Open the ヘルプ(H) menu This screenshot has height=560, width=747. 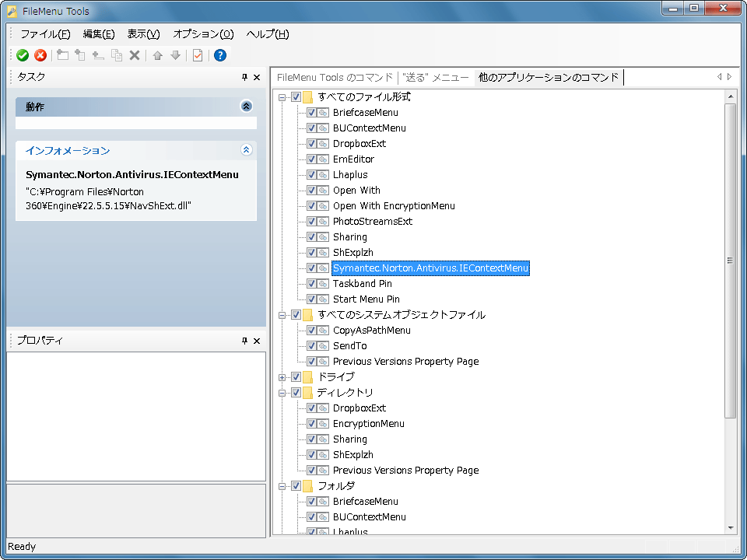pyautogui.click(x=268, y=34)
